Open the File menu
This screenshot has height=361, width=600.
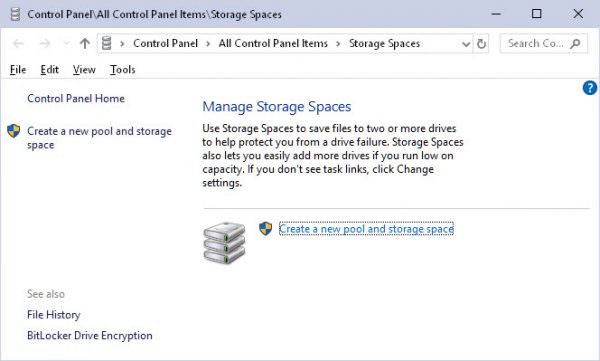click(18, 70)
